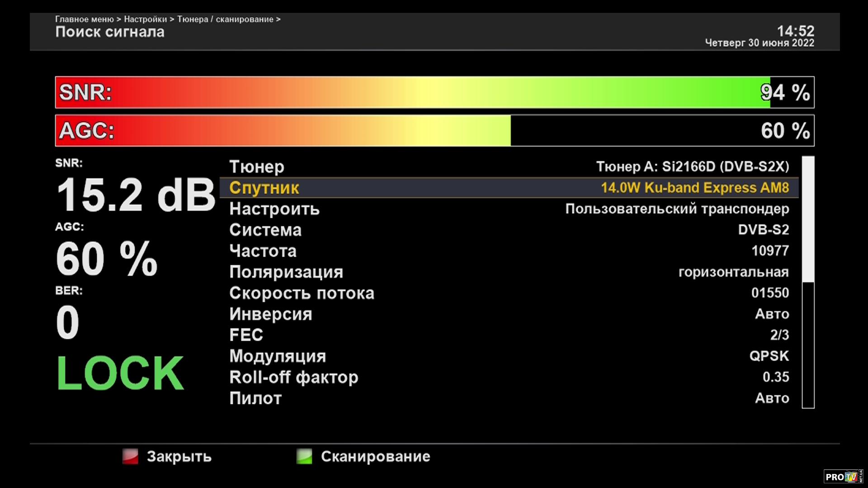Click the AGC signal level bar
Image resolution: width=868 pixels, height=488 pixels.
click(434, 131)
